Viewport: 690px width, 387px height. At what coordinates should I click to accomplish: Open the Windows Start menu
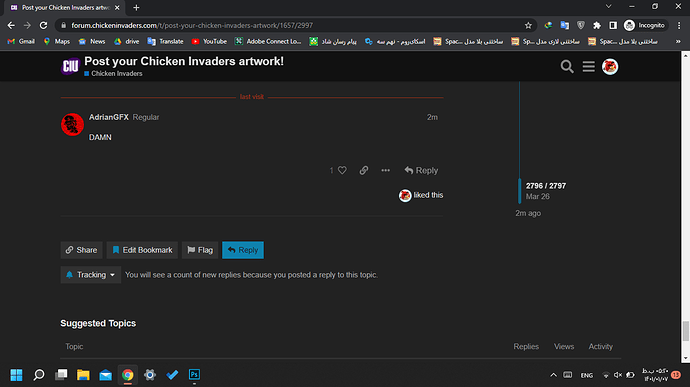coord(16,375)
